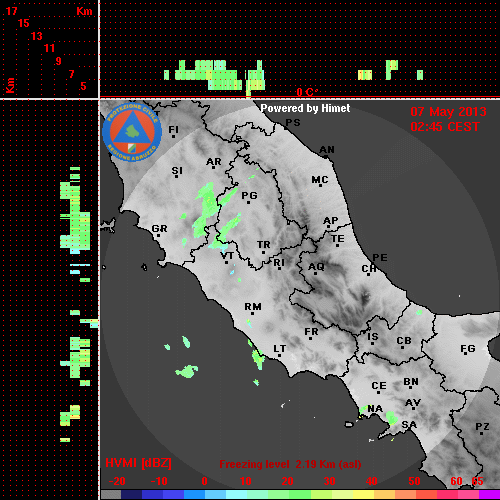The image size is (500, 500).
Task: Click the SA city label
Action: pos(409,425)
